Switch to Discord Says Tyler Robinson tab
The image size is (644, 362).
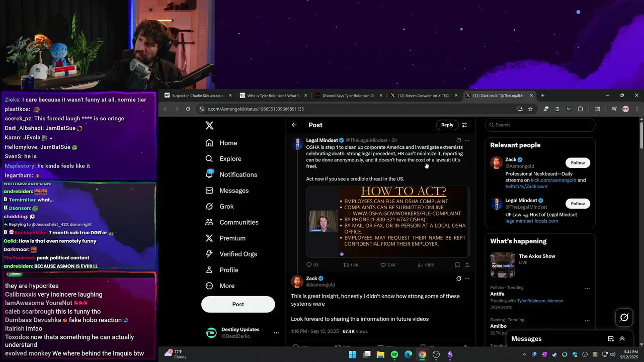[348, 96]
